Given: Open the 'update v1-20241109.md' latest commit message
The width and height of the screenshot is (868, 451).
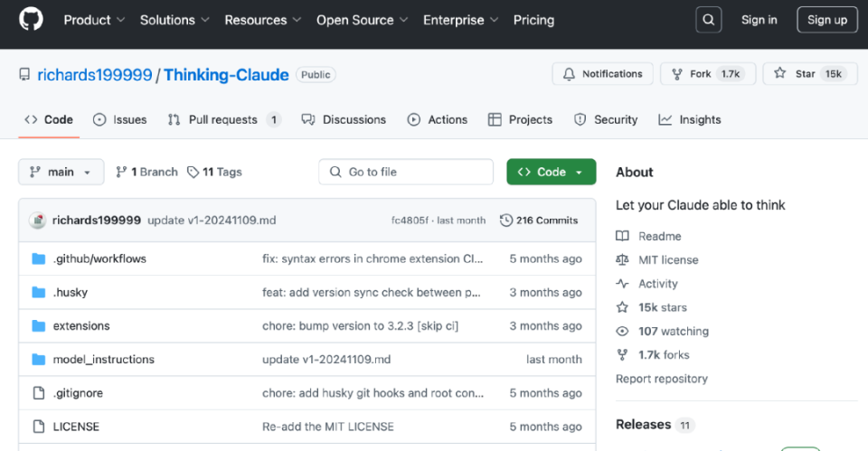Looking at the screenshot, I should tap(212, 221).
